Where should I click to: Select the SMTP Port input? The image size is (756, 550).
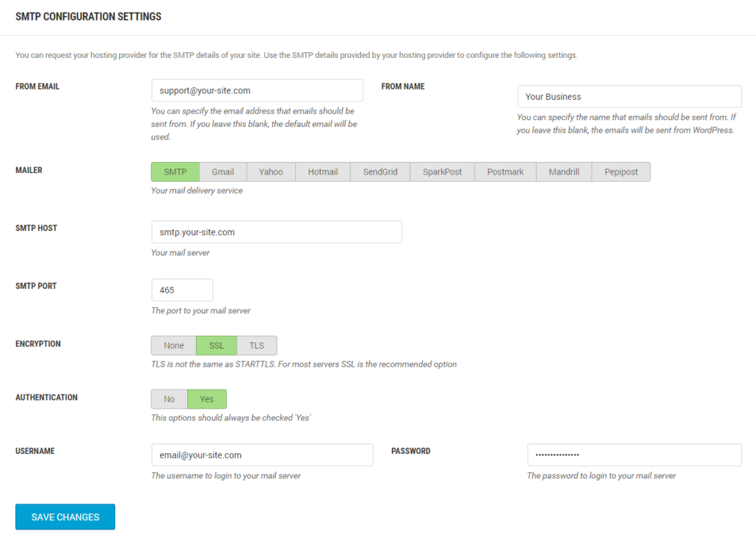182,290
